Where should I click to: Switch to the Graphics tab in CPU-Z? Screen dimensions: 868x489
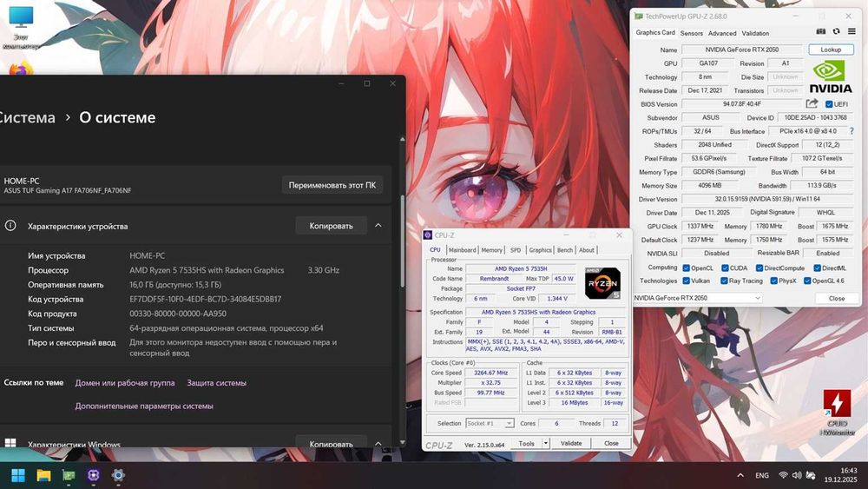(x=540, y=250)
